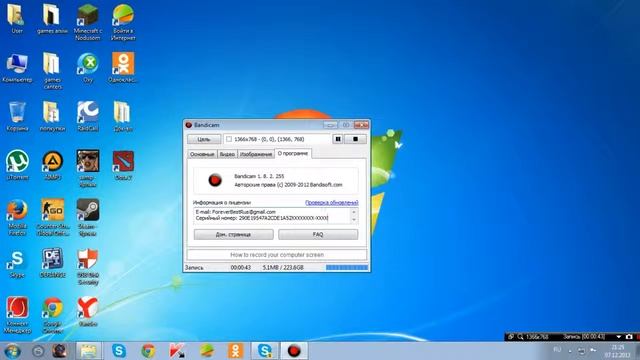Open the Дом. страница button
The image size is (640, 360).
click(x=233, y=234)
